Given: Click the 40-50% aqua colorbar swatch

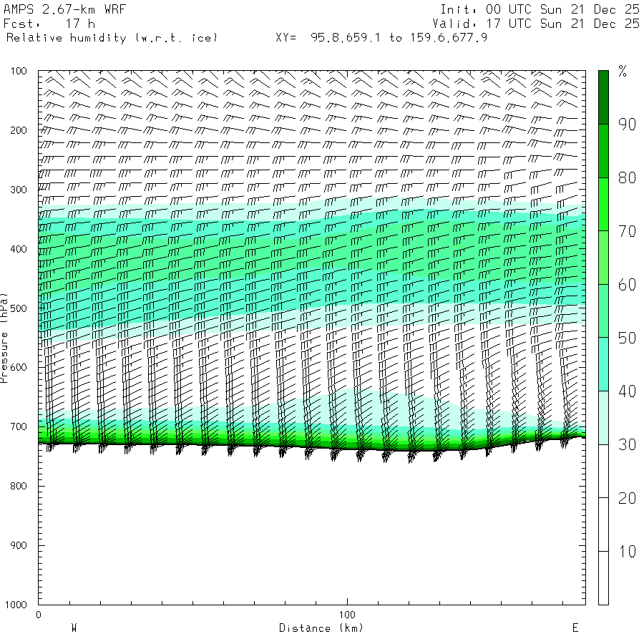Looking at the screenshot, I should pos(603,364).
